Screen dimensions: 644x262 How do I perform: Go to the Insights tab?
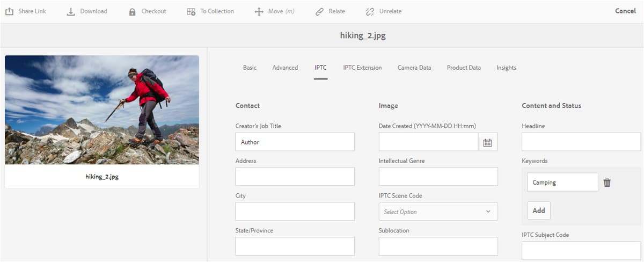(x=506, y=68)
